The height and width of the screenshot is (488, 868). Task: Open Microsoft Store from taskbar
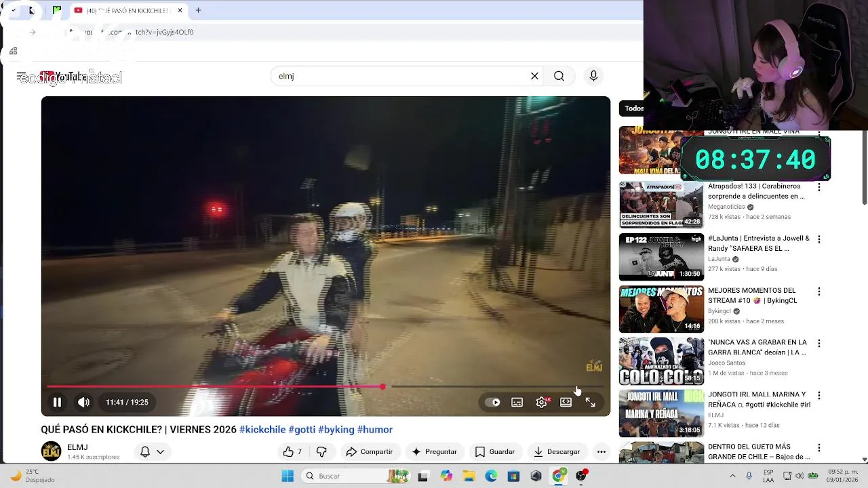513,476
